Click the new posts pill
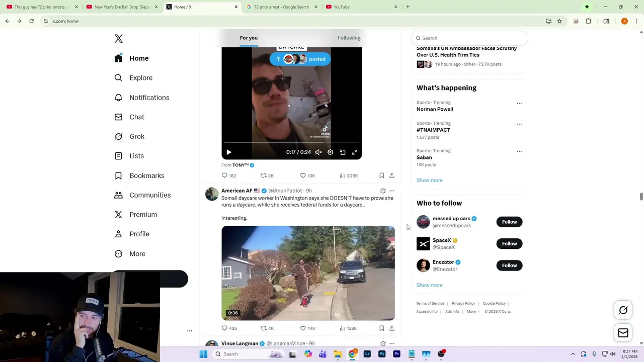The height and width of the screenshot is (362, 644). pos(300,59)
